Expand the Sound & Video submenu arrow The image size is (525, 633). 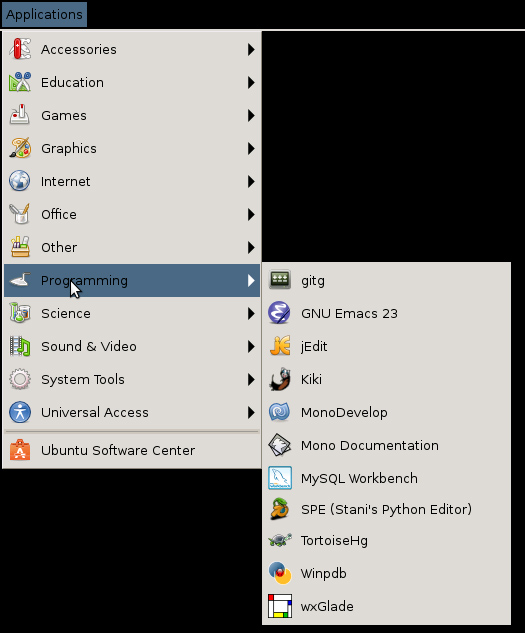(x=251, y=346)
